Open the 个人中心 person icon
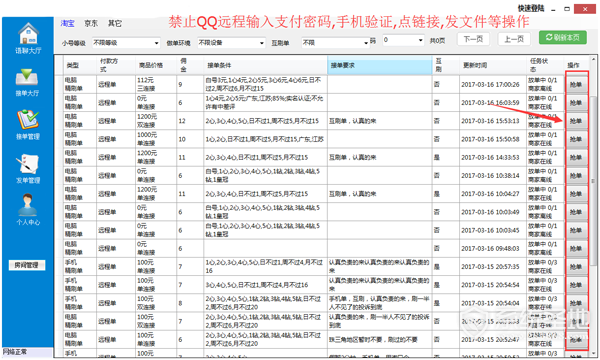The height and width of the screenshot is (360, 600). pyautogui.click(x=28, y=205)
